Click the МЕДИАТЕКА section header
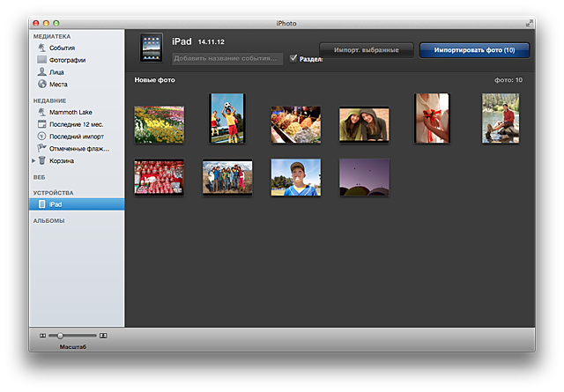Screen dimensions: 564x392 tap(52, 37)
